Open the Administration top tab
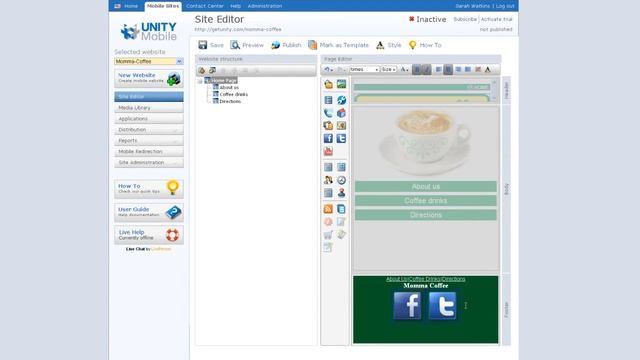Image resolution: width=640 pixels, height=360 pixels. pyautogui.click(x=264, y=6)
